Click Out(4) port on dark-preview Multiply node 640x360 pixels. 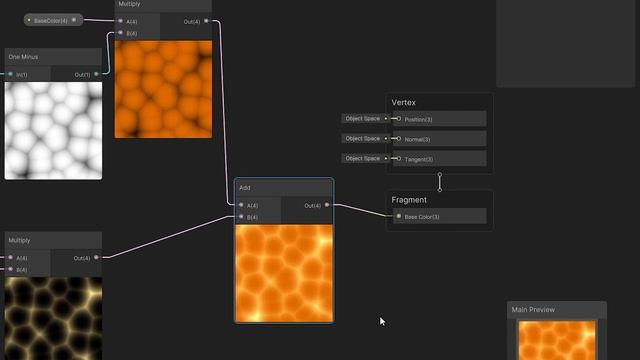point(96,258)
